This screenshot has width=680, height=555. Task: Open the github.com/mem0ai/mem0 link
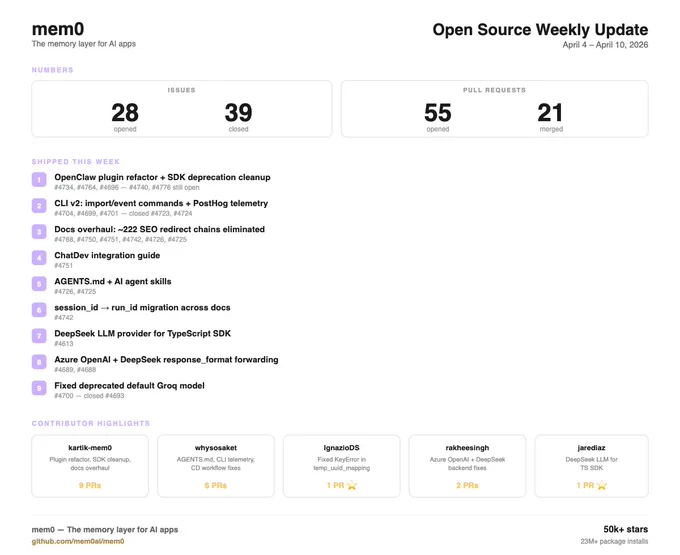(78, 541)
